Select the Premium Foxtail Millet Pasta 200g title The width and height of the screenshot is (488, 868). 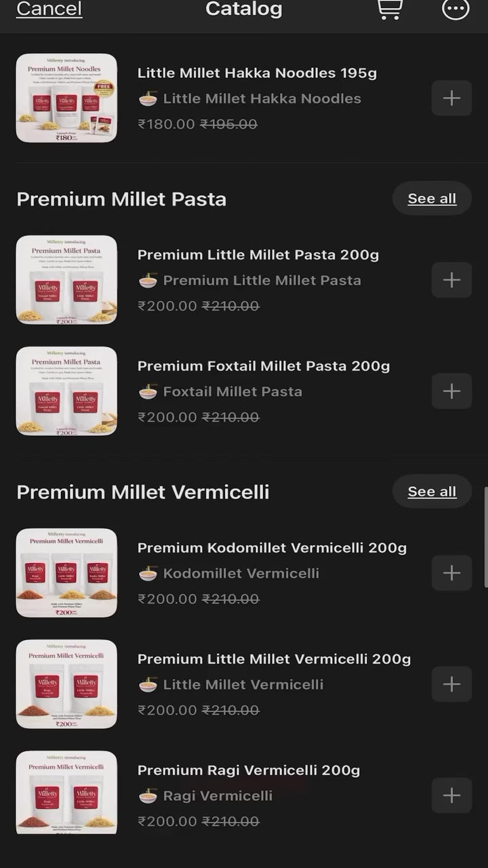pyautogui.click(x=264, y=366)
